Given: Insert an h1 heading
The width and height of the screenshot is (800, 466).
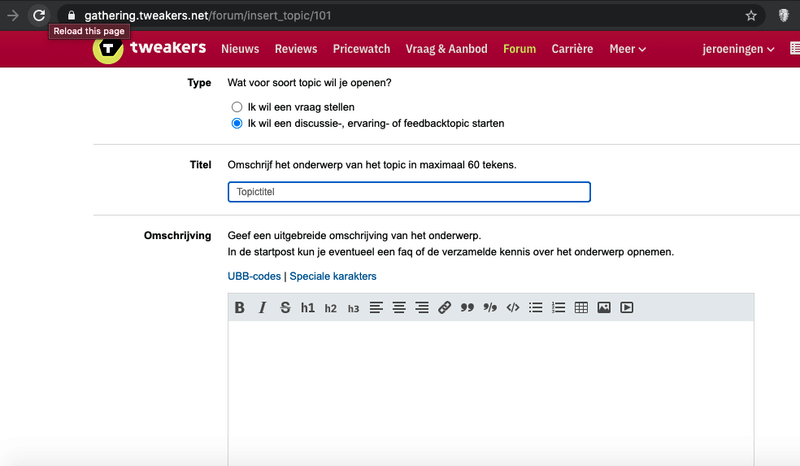Looking at the screenshot, I should click(x=308, y=308).
